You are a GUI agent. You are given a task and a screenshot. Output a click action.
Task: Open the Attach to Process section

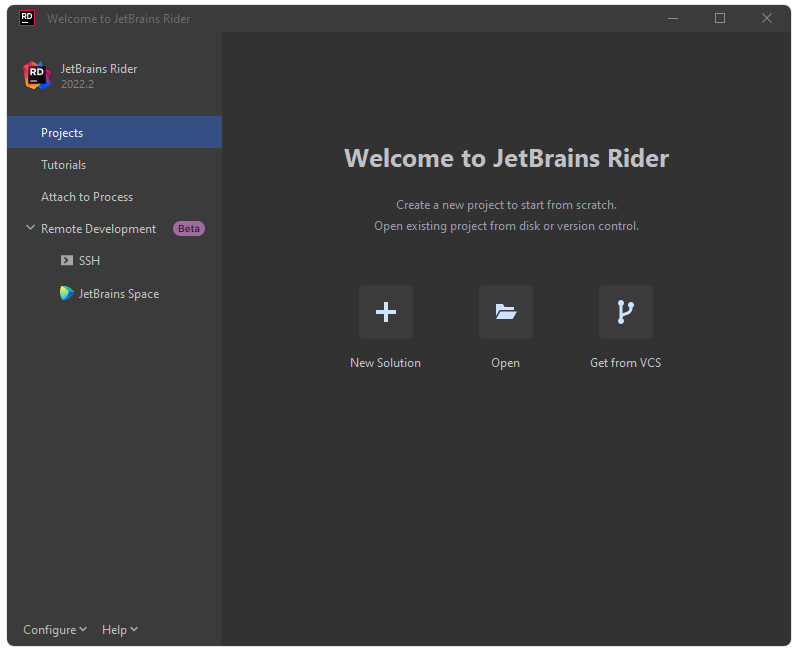point(114,197)
